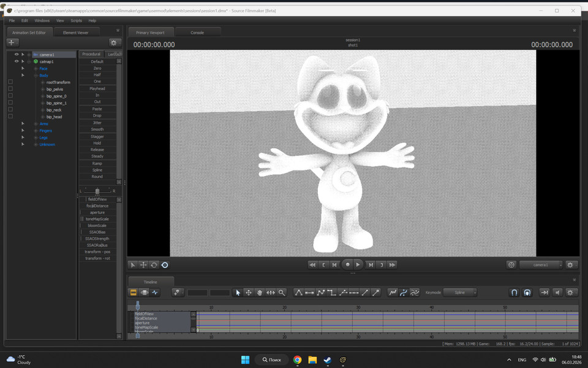Viewport: 588px width, 368px height.
Task: Switch to the Console tab
Action: click(x=197, y=33)
